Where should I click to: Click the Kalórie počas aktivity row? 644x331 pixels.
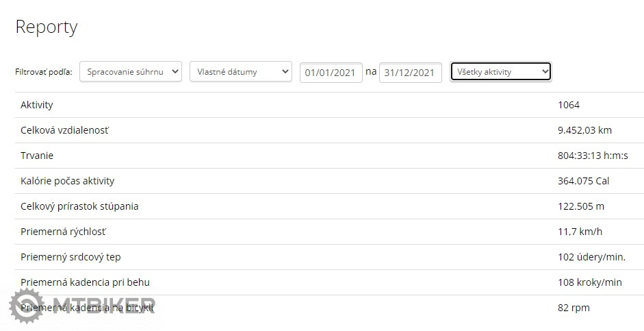point(67,181)
